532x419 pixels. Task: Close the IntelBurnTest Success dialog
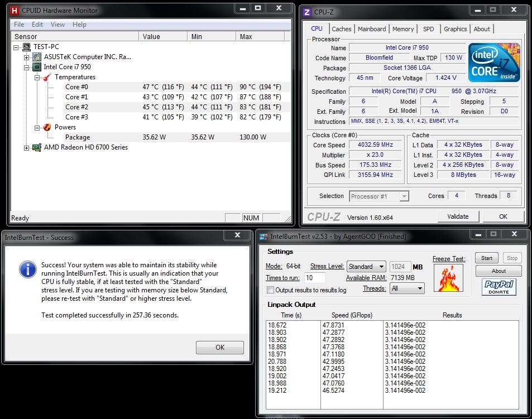[237, 235]
